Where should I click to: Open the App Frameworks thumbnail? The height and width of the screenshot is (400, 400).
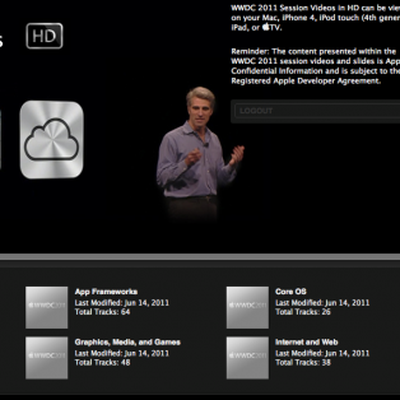coord(47,308)
